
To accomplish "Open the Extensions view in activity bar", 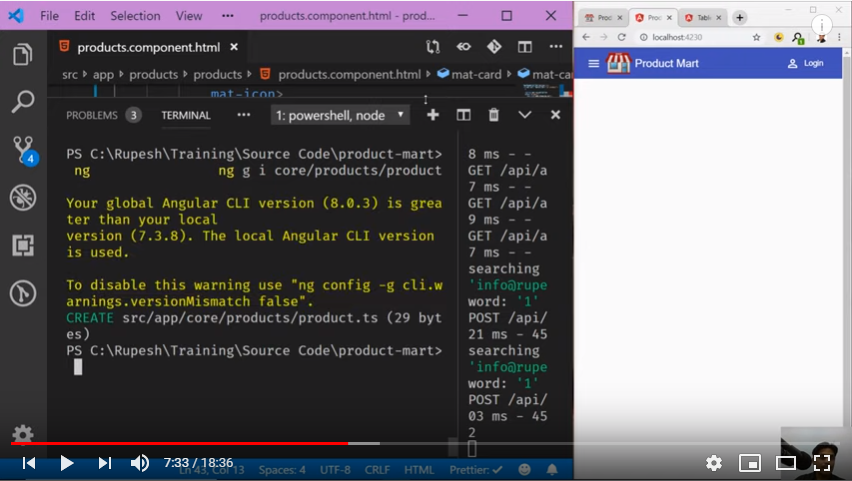I will pos(22,245).
